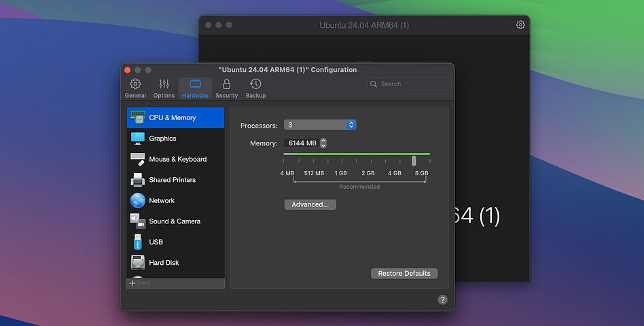Close the Configuration window with the red button
Screen dimensions: 644x326
tap(127, 70)
